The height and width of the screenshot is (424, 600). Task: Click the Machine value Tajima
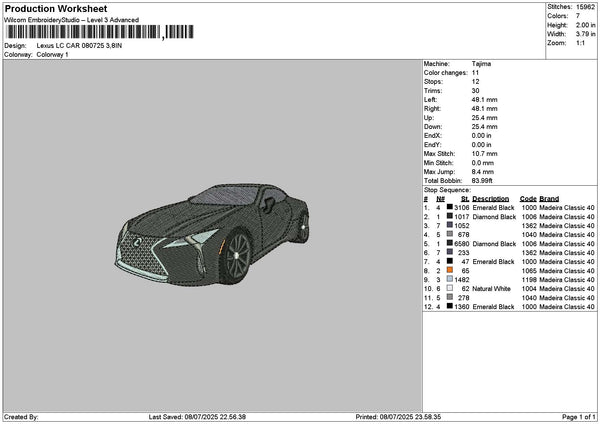pos(481,64)
